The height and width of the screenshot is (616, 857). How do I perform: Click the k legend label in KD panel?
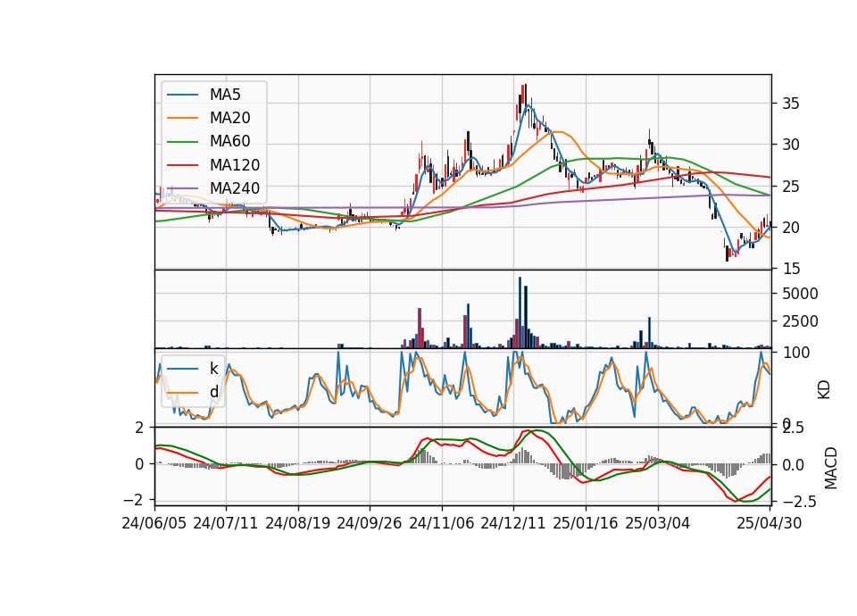pyautogui.click(x=213, y=369)
